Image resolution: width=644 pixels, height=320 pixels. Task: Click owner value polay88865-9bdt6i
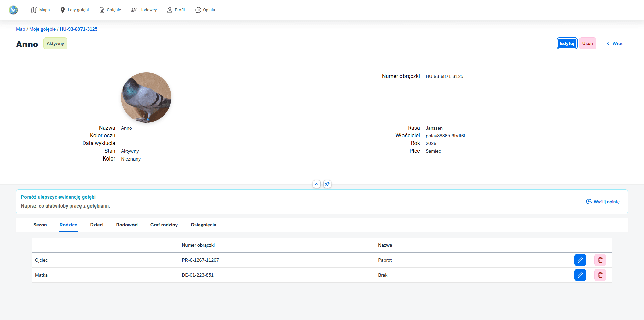445,136
